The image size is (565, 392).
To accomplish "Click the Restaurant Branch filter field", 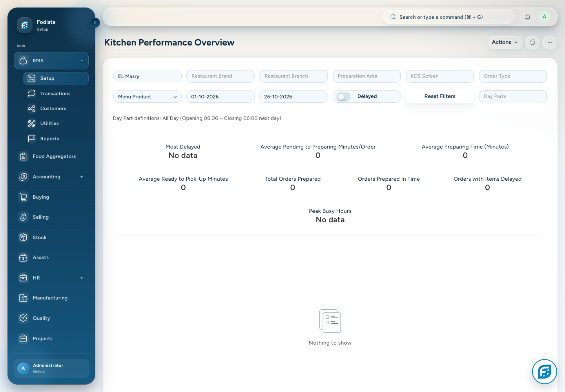I will click(x=293, y=76).
